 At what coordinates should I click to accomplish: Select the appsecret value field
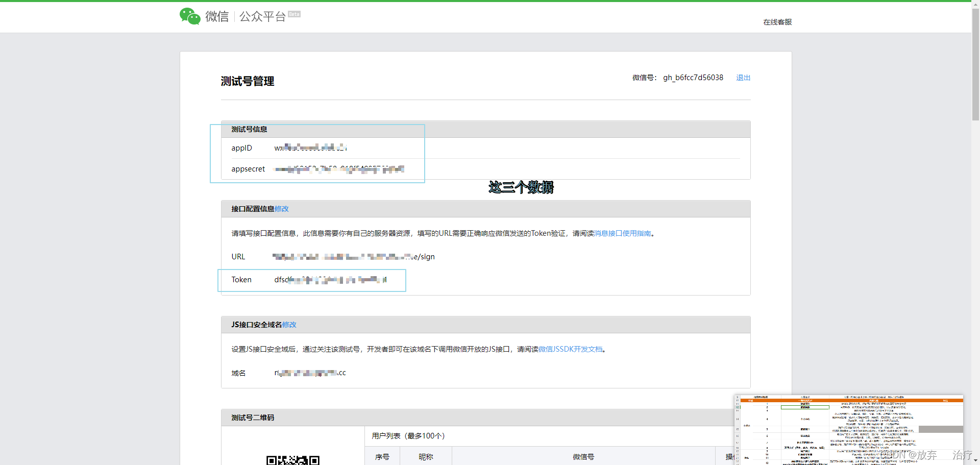pos(339,169)
